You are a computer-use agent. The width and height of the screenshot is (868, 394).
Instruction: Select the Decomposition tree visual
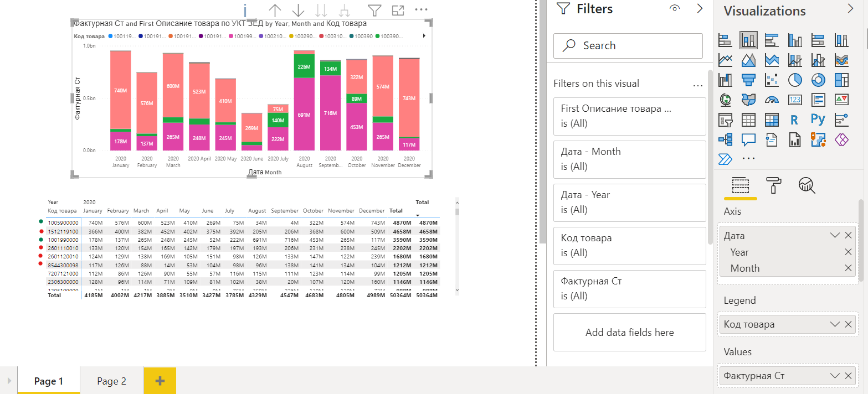coord(725,139)
